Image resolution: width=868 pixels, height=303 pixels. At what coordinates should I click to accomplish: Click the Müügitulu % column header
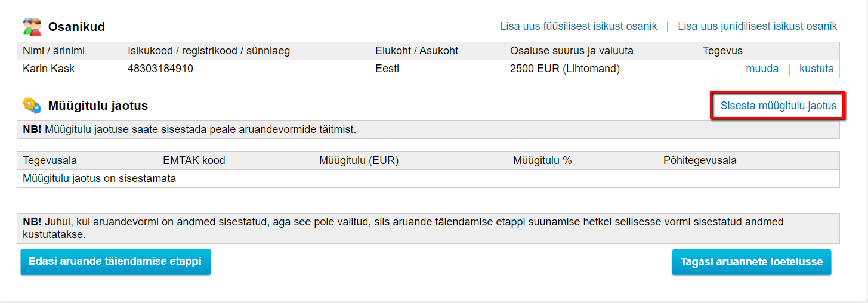(x=542, y=160)
